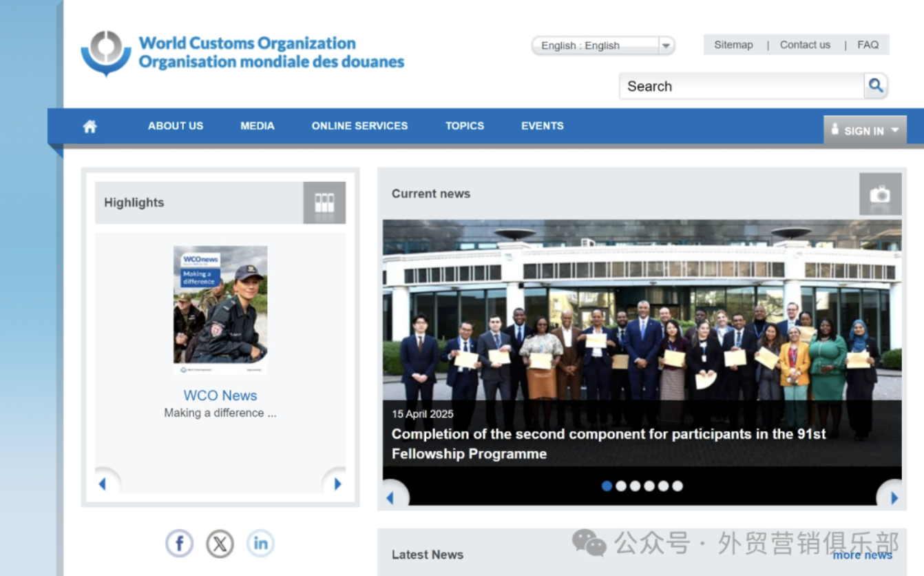
Task: Select second news carousel dot
Action: click(x=621, y=486)
